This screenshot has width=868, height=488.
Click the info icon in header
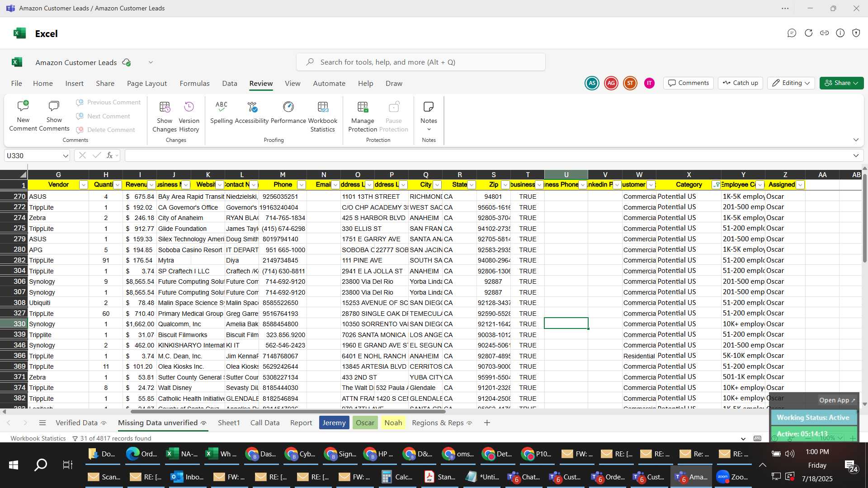840,33
